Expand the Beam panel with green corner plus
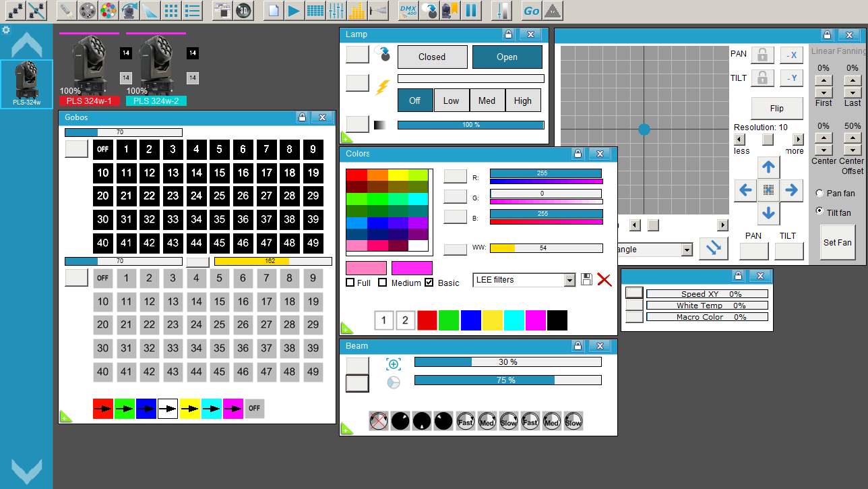The width and height of the screenshot is (868, 489). point(346,429)
